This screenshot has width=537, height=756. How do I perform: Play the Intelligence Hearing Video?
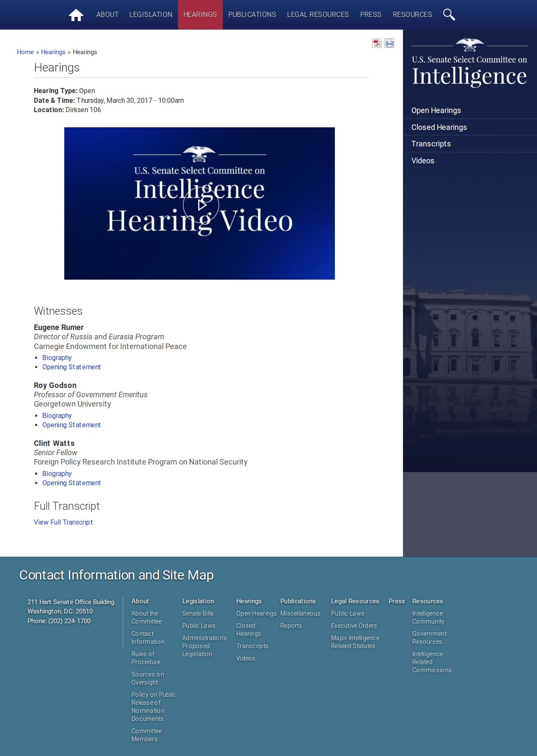[201, 205]
